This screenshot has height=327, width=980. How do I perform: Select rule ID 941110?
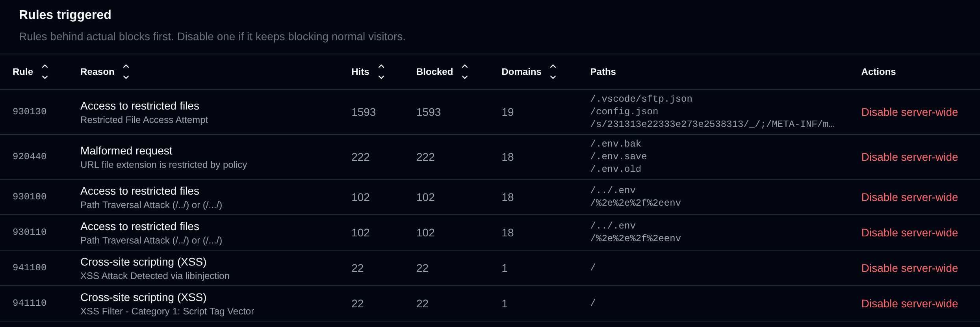[30, 303]
